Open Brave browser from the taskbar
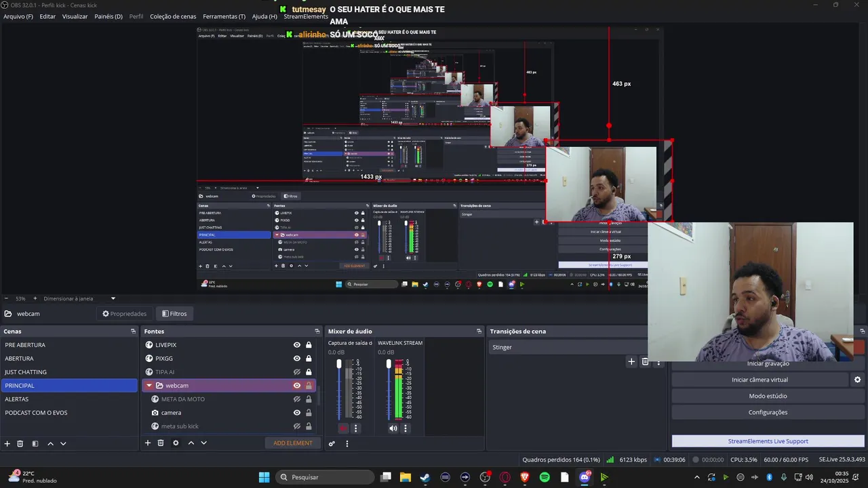Viewport: 868px width, 488px height. [525, 477]
